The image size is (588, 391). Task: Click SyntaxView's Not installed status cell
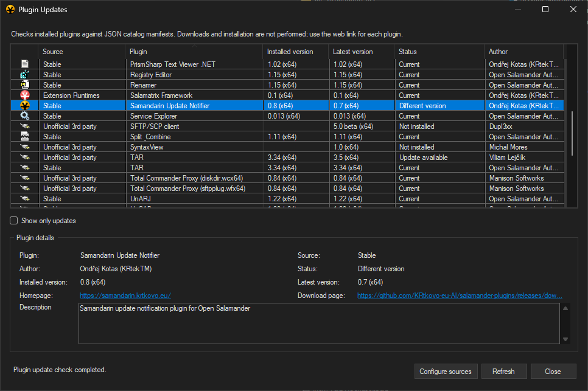[416, 147]
